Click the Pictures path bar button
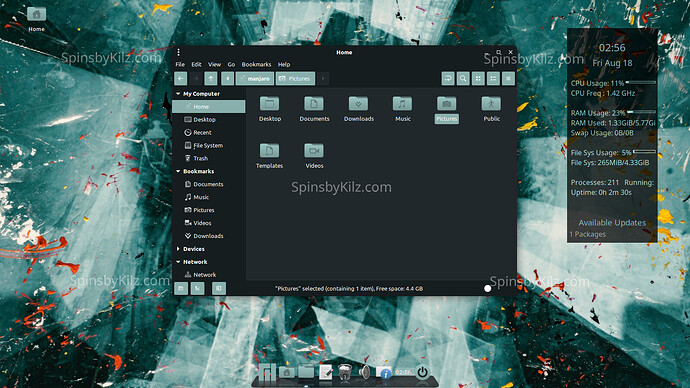Screen dimensions: 690x388 click(295, 79)
